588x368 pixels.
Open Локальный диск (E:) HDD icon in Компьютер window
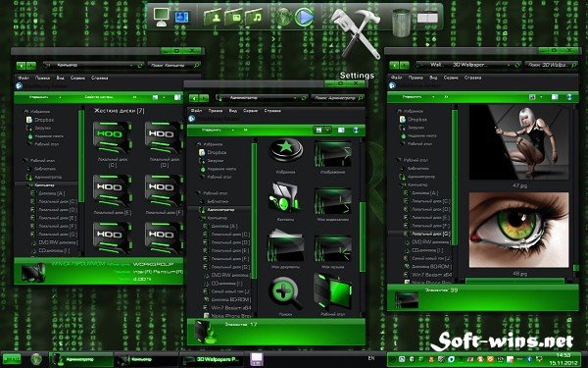112,190
